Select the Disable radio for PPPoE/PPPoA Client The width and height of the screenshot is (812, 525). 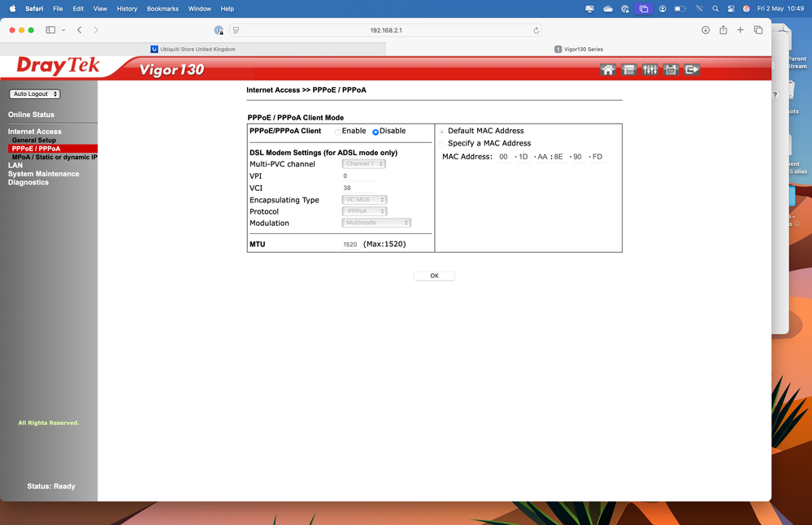pos(376,132)
